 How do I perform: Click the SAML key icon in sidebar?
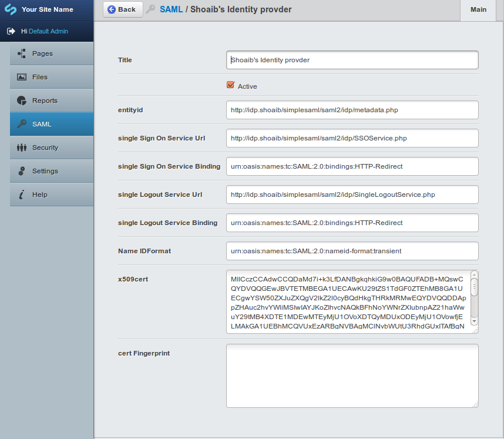coord(22,124)
